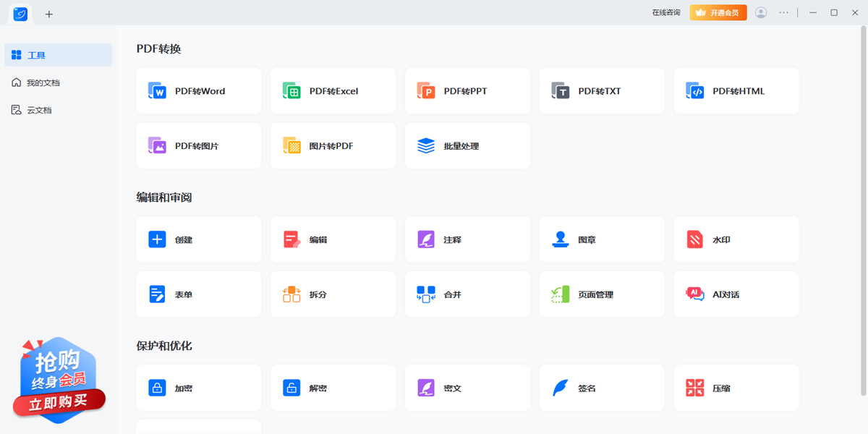Go to 云文档 in sidebar
868x434 pixels.
tap(39, 110)
